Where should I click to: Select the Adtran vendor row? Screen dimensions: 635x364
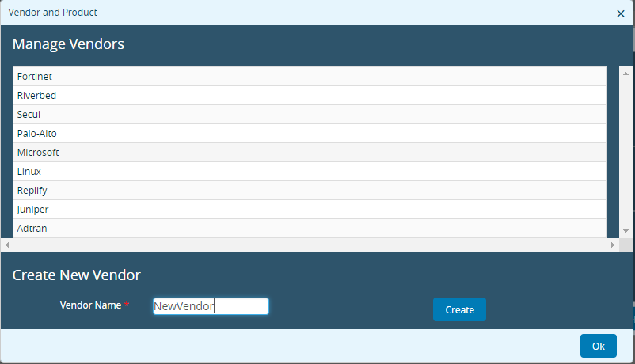pyautogui.click(x=310, y=229)
